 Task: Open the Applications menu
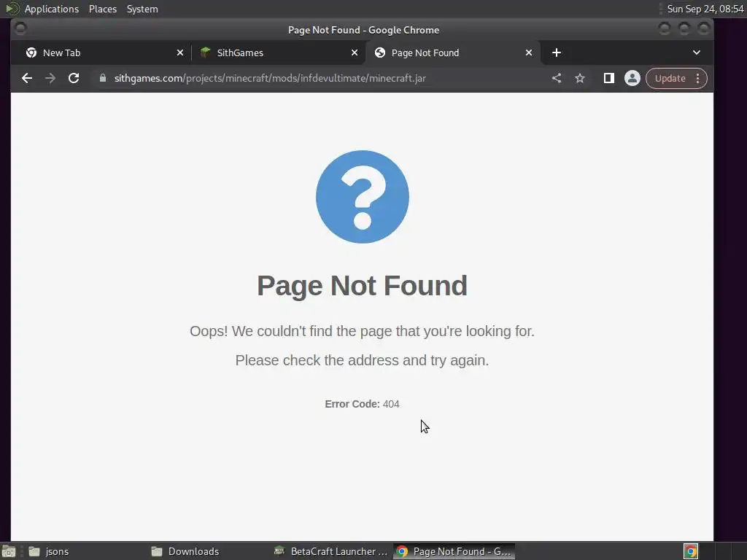52,9
